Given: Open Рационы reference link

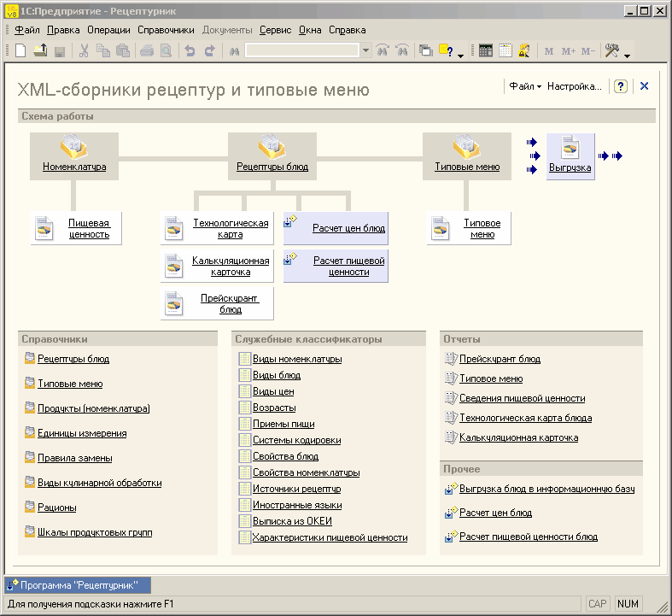Looking at the screenshot, I should [56, 508].
